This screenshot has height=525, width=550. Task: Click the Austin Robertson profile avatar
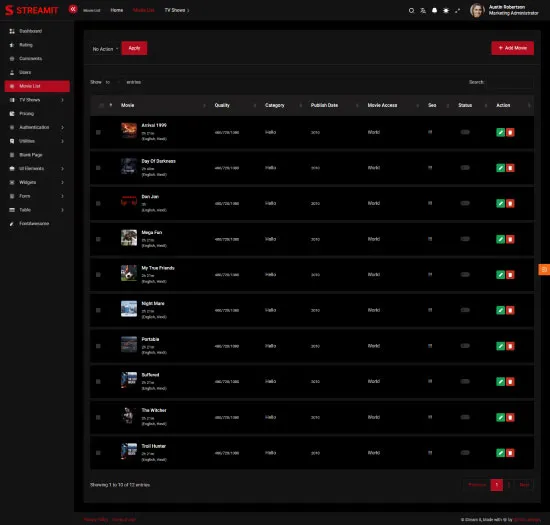(477, 10)
